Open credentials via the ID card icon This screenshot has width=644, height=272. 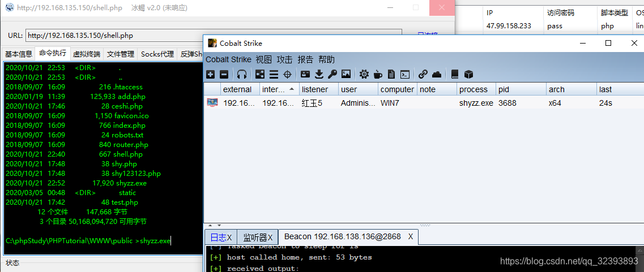click(305, 74)
